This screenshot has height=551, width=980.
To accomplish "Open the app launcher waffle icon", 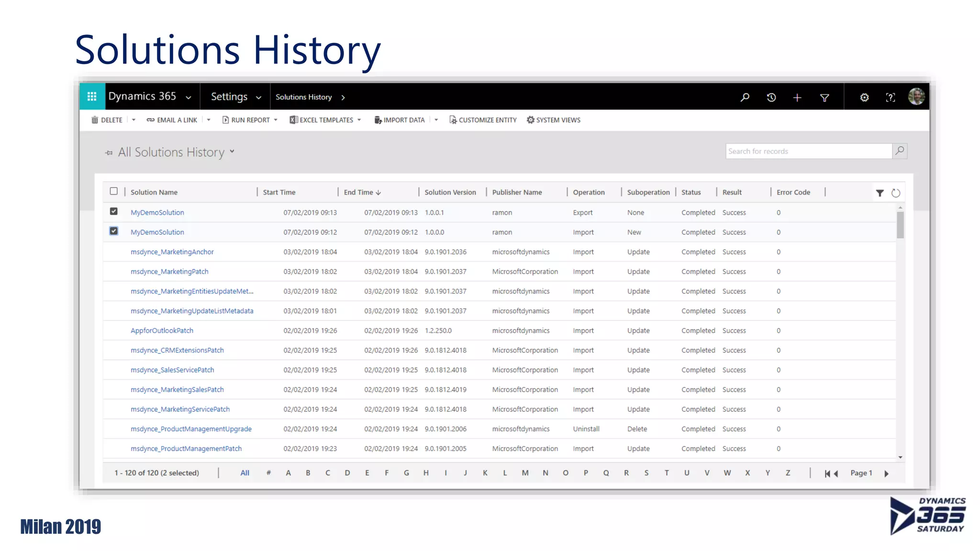I will coord(92,97).
